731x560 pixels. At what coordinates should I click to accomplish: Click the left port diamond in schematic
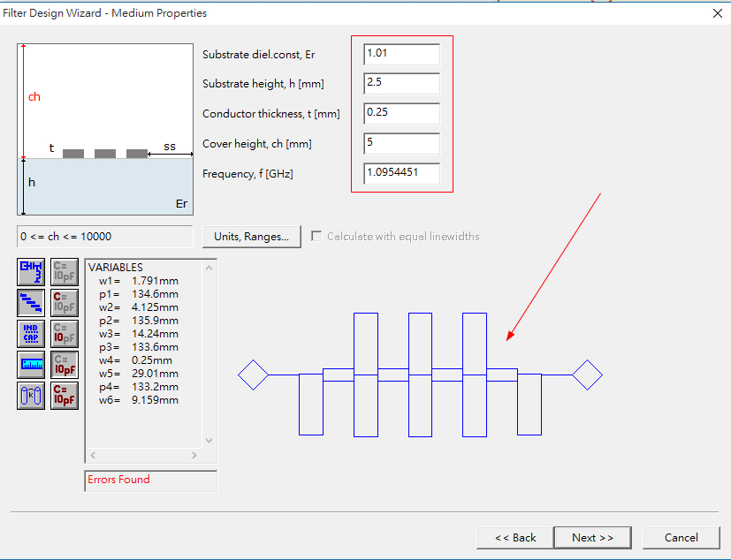(x=253, y=375)
